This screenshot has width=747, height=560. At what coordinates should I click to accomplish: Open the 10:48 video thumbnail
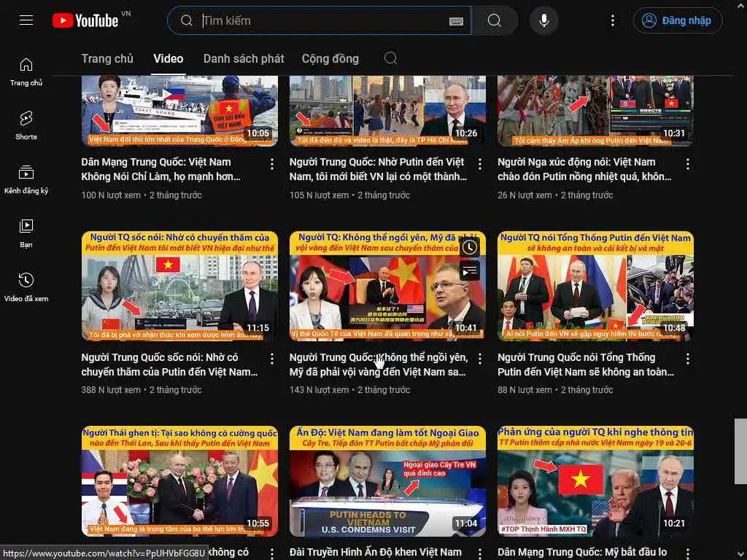(595, 286)
